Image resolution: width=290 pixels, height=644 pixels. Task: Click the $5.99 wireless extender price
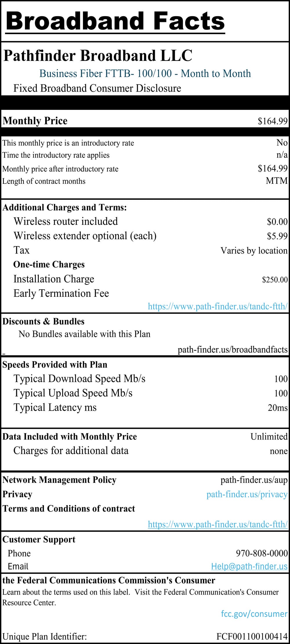tap(277, 236)
